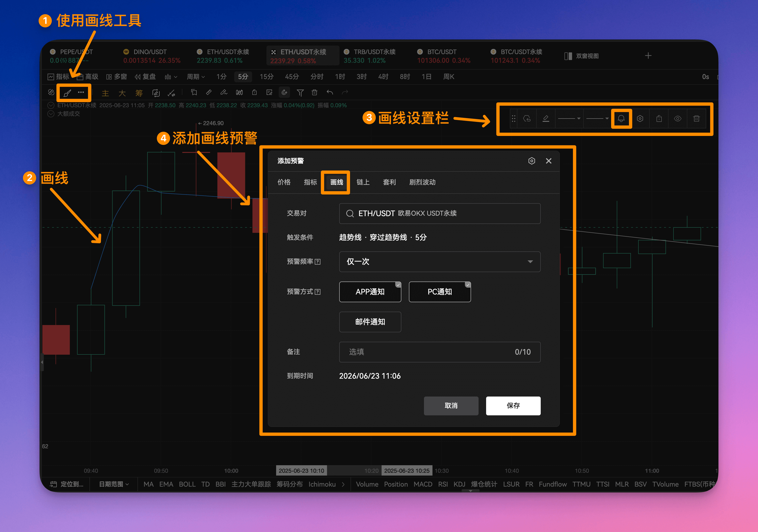Select the 画线 tab
This screenshot has height=532, width=758.
click(x=336, y=183)
